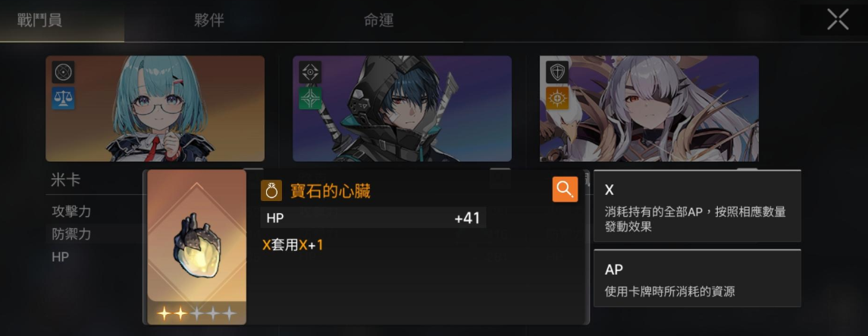Screen dimensions: 868x336
Task: Switch to the 戰鬥員 tab
Action: click(x=40, y=20)
